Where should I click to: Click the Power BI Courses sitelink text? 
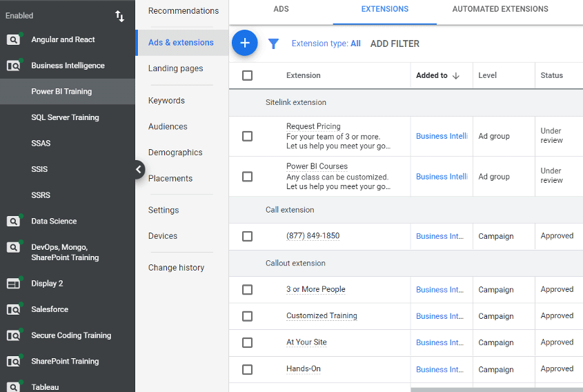[x=317, y=166]
